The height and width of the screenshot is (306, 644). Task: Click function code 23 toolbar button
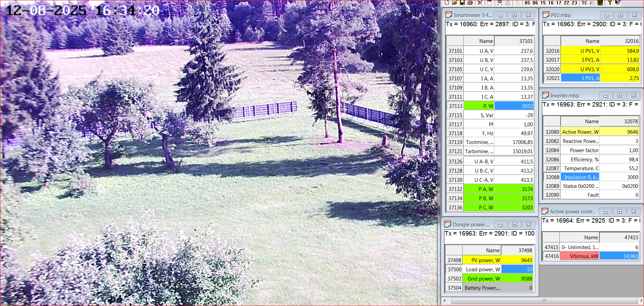[x=574, y=3]
